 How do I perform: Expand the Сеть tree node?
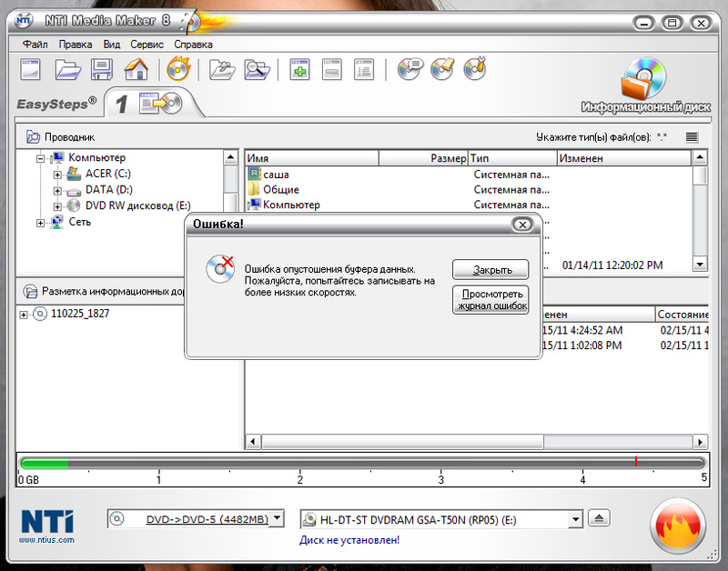(x=40, y=223)
